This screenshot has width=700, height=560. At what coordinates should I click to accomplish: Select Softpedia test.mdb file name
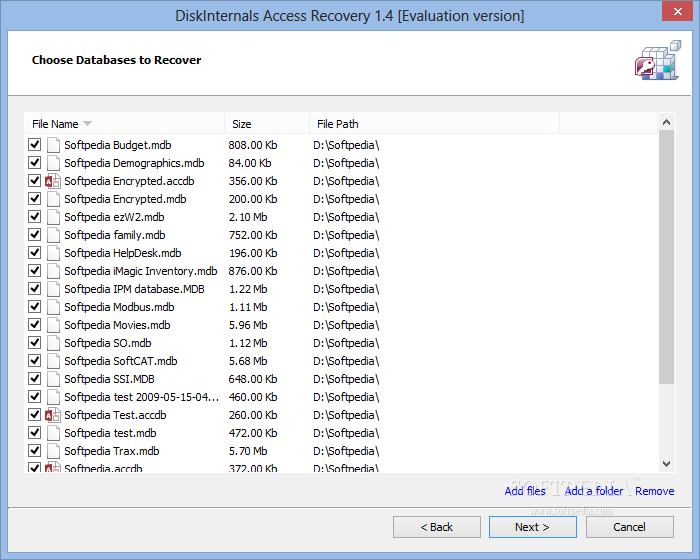point(110,433)
